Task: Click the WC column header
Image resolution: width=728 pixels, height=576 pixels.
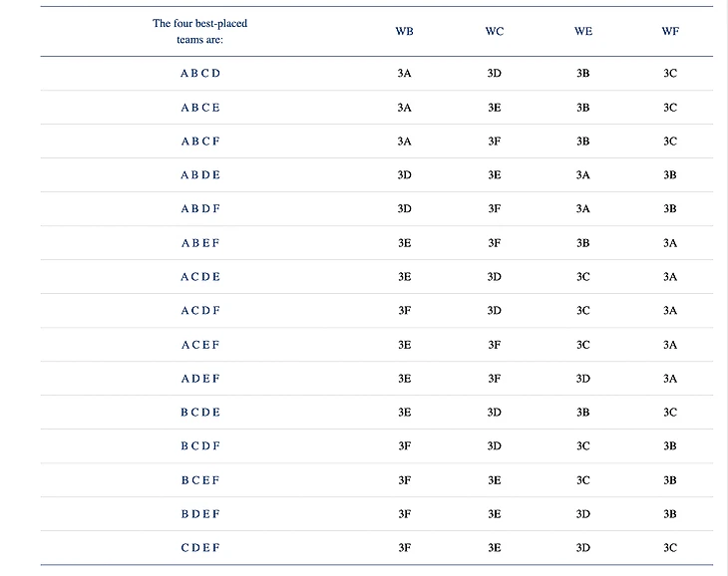Action: click(495, 31)
